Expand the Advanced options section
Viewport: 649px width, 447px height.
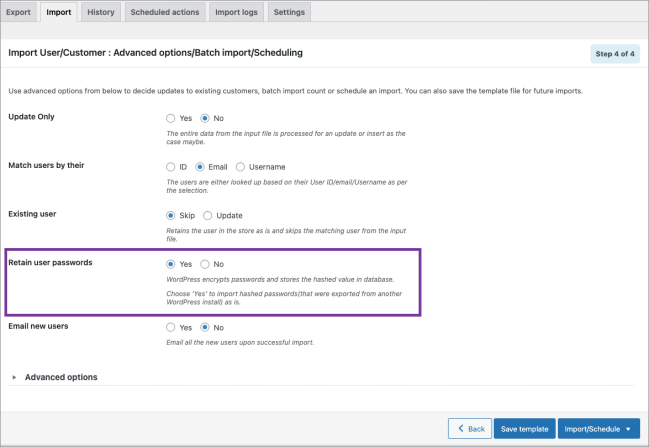tap(60, 377)
